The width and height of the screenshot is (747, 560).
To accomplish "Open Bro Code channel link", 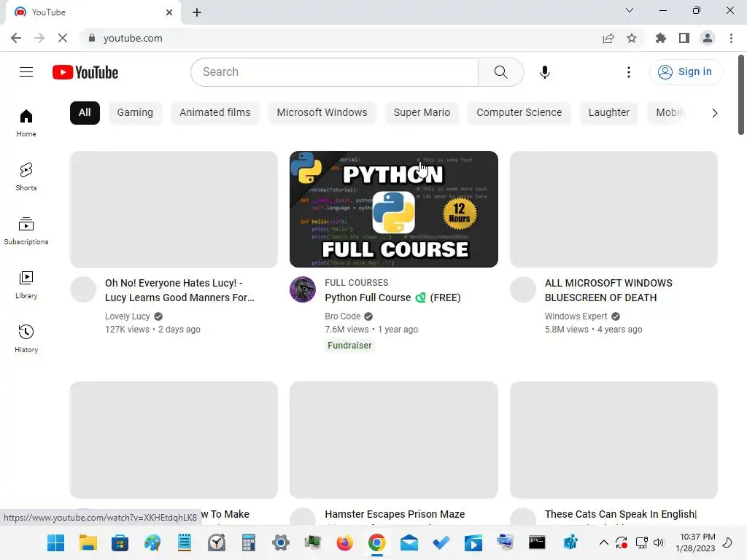I will [343, 316].
